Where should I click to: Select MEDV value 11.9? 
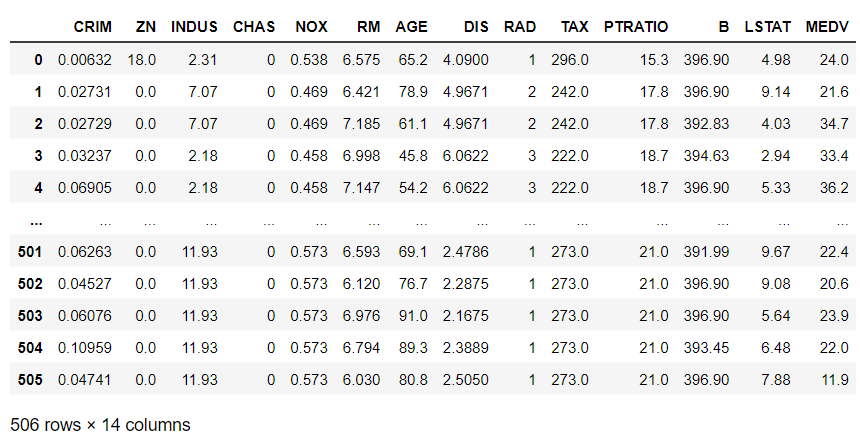835,380
